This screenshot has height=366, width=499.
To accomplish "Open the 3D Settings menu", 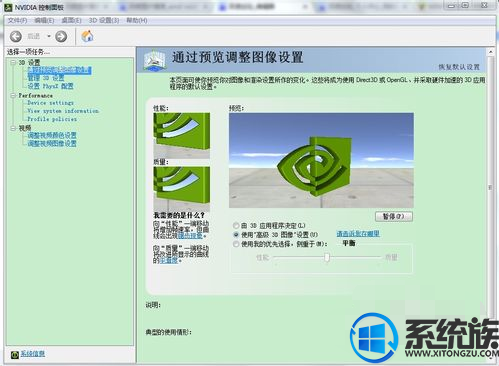I will [x=104, y=21].
